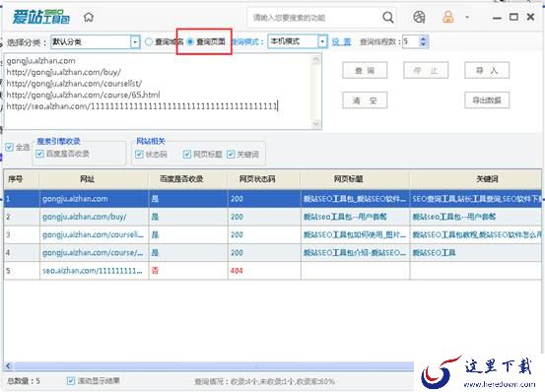Viewport: 545px width, 392px height.
Task: Sort by 百度是否收录 column header
Action: click(188, 179)
